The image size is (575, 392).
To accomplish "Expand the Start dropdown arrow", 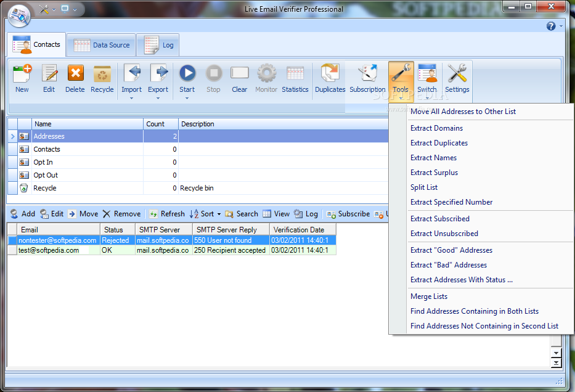I will [187, 98].
